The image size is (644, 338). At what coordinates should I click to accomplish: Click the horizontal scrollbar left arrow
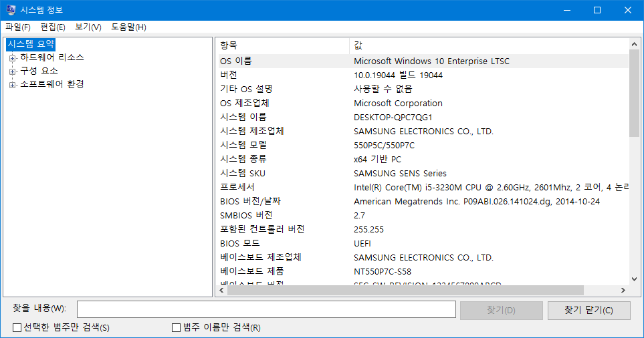tap(222, 291)
